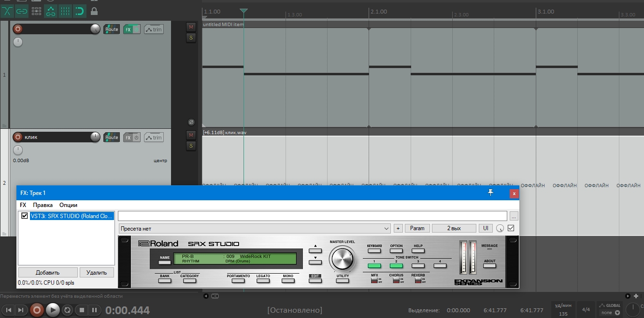The height and width of the screenshot is (318, 644).
Task: Toggle snap magnet icon
Action: click(79, 10)
